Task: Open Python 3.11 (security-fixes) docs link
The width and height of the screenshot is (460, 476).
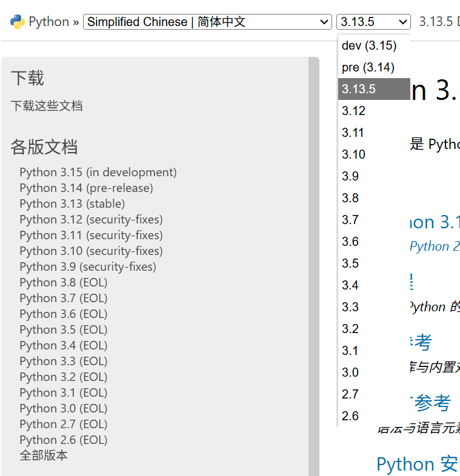Action: pos(91,235)
